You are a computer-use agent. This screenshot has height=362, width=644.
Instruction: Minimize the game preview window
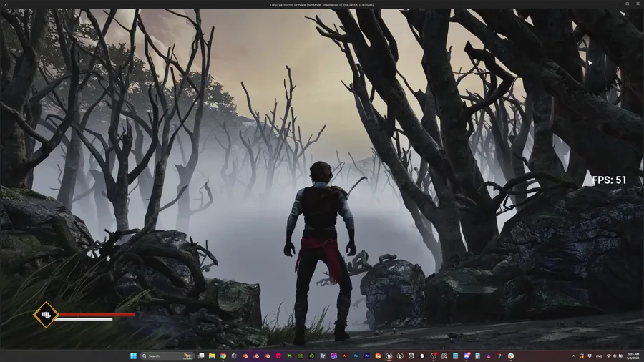(617, 4)
